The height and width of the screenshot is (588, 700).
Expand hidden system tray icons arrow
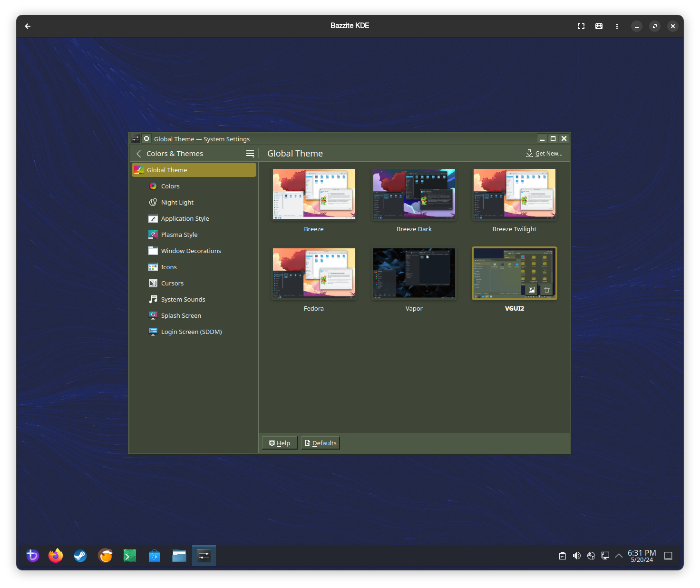point(619,556)
